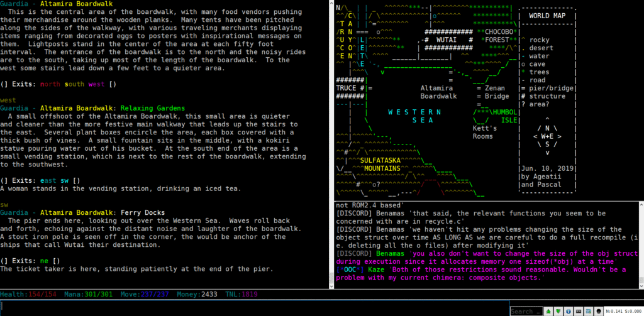Viewport: 644px width, 316px height.
Task: Click the road legend entry
Action: coord(533,80)
